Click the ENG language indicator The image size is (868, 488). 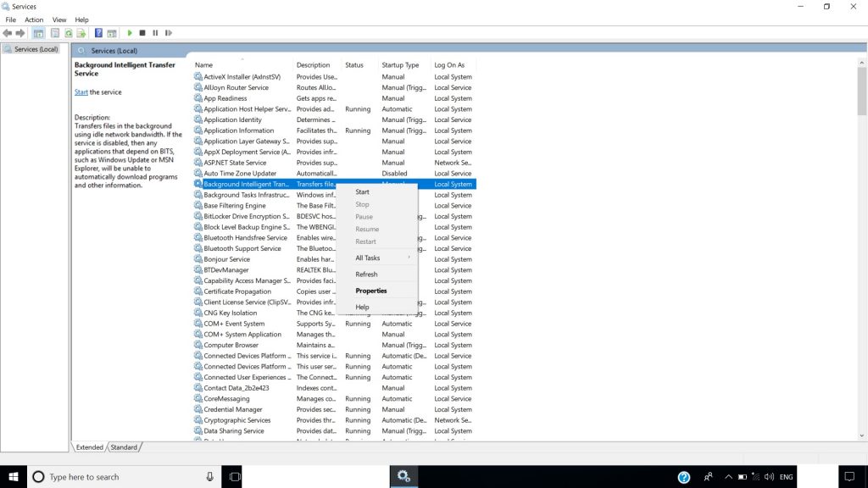(x=786, y=476)
